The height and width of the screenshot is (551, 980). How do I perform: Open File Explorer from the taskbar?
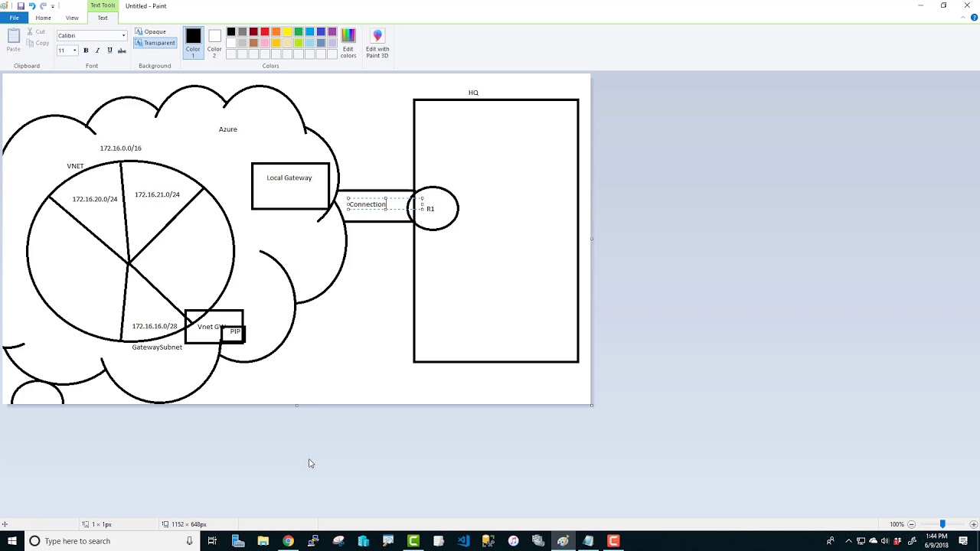(x=263, y=541)
